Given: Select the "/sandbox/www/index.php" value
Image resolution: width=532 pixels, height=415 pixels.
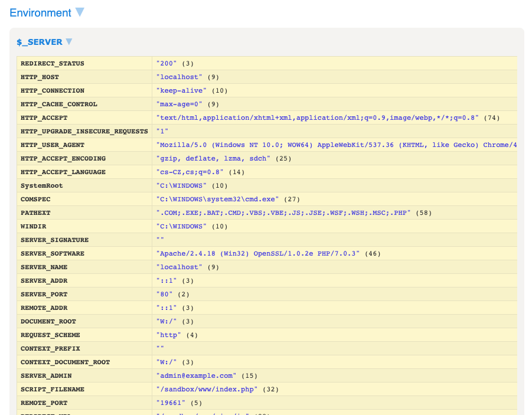Looking at the screenshot, I should click(207, 389).
